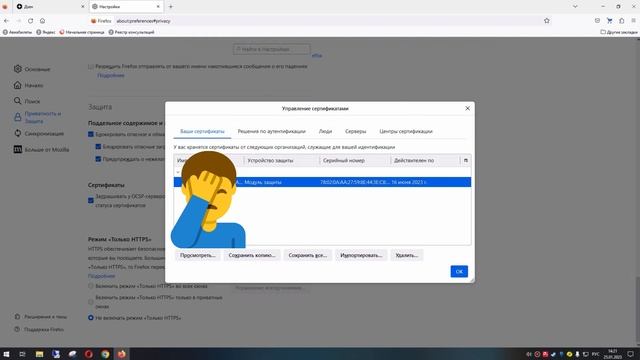
Task: Click the shopping cart toolbar icon
Action: pos(609,21)
